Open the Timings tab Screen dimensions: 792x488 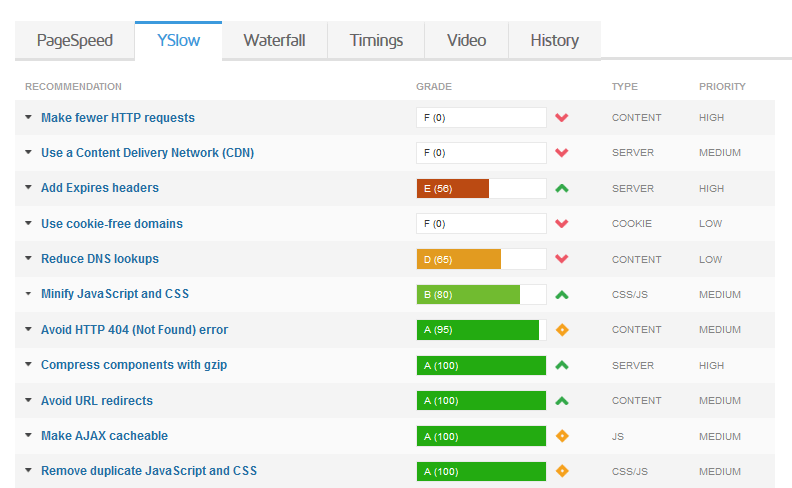pos(376,40)
